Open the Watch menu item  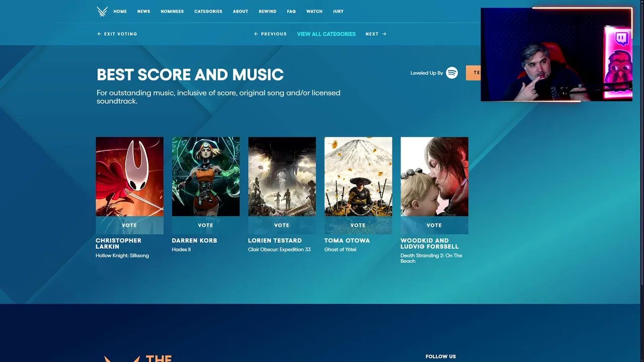tap(314, 12)
